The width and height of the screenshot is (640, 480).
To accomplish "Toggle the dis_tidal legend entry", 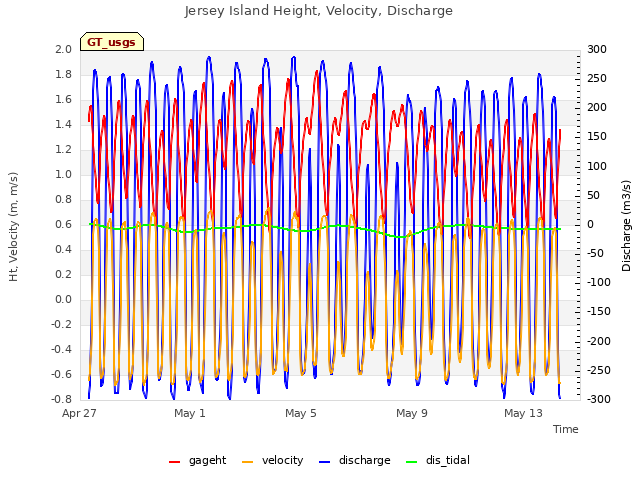I will pos(438,460).
